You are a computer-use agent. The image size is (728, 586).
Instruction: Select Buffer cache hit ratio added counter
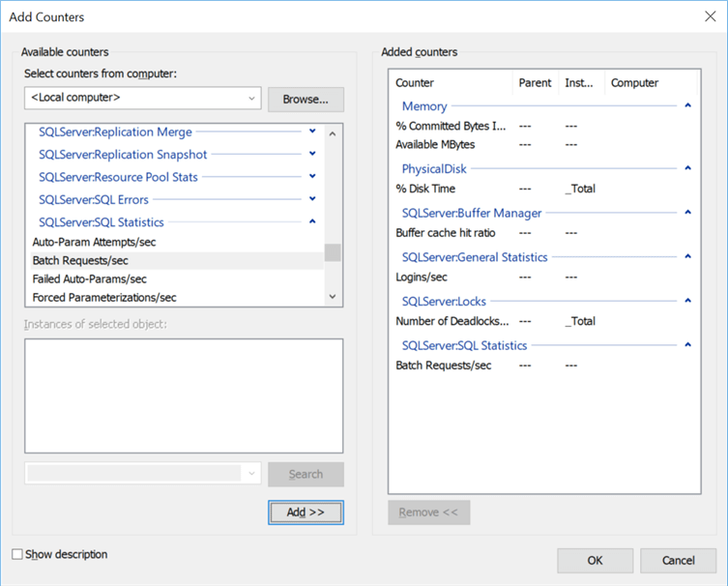[x=446, y=233]
